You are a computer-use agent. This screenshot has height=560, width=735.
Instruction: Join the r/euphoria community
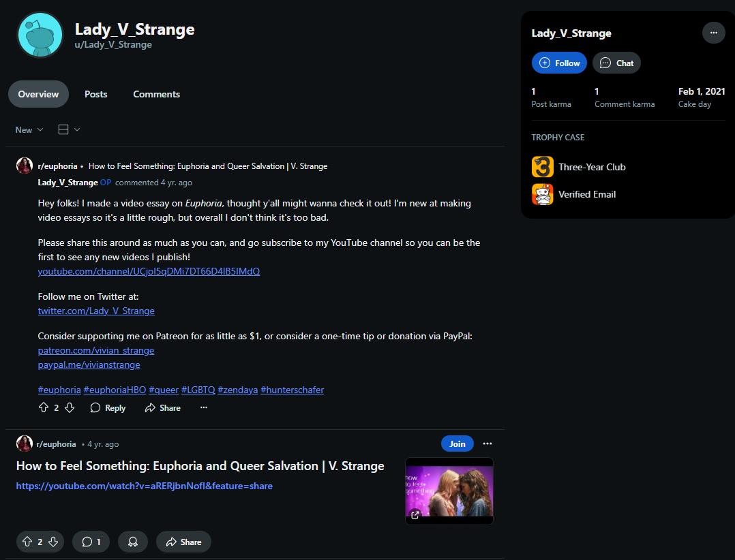coord(457,444)
